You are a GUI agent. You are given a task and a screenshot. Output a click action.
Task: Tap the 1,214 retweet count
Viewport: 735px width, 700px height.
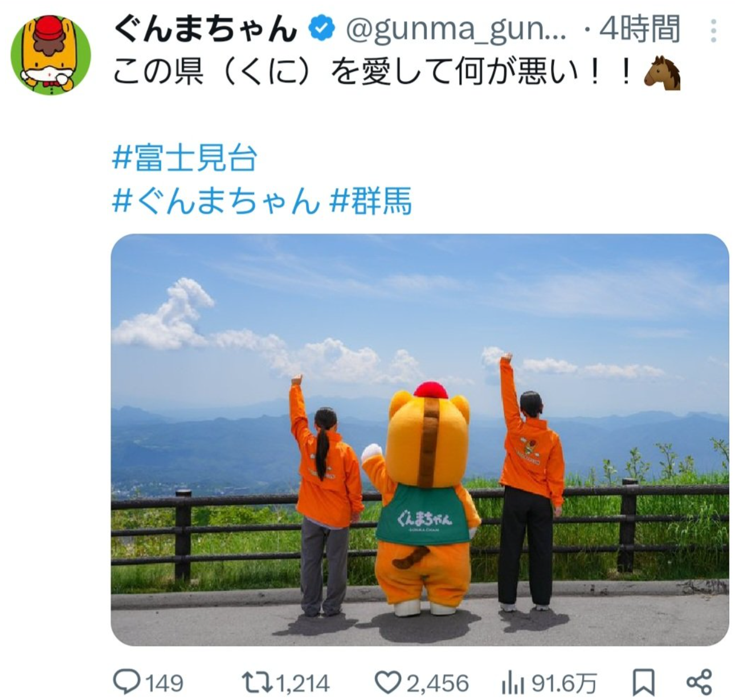coord(303,683)
